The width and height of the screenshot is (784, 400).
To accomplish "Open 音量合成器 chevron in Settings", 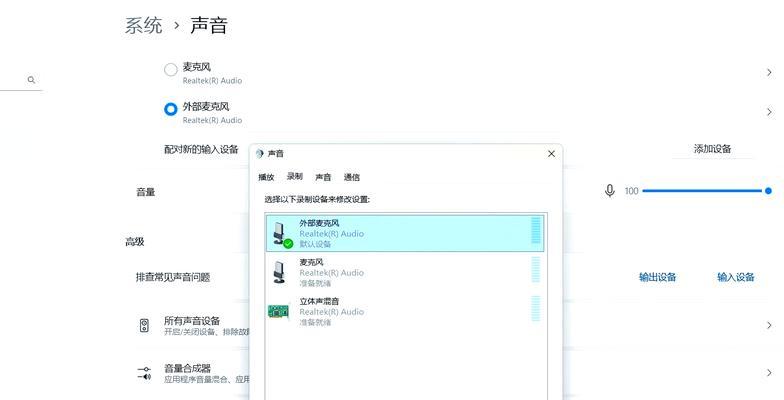I will coord(769,372).
